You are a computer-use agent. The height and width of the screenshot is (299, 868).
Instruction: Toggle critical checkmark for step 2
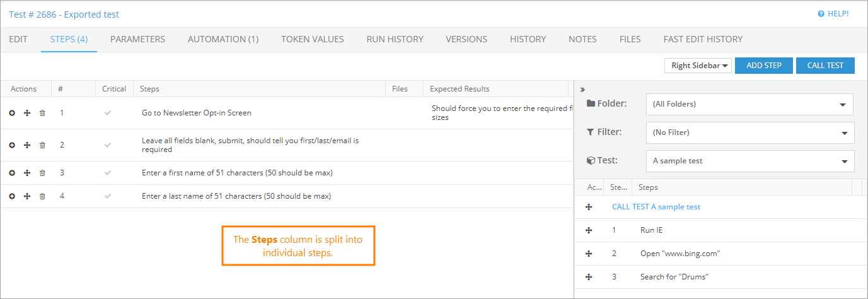(x=108, y=145)
